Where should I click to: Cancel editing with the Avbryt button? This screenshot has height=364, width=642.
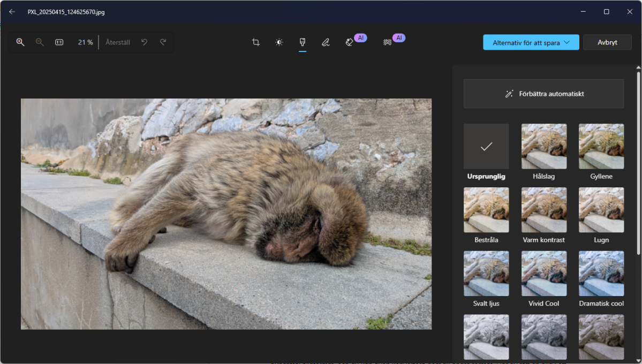(607, 42)
